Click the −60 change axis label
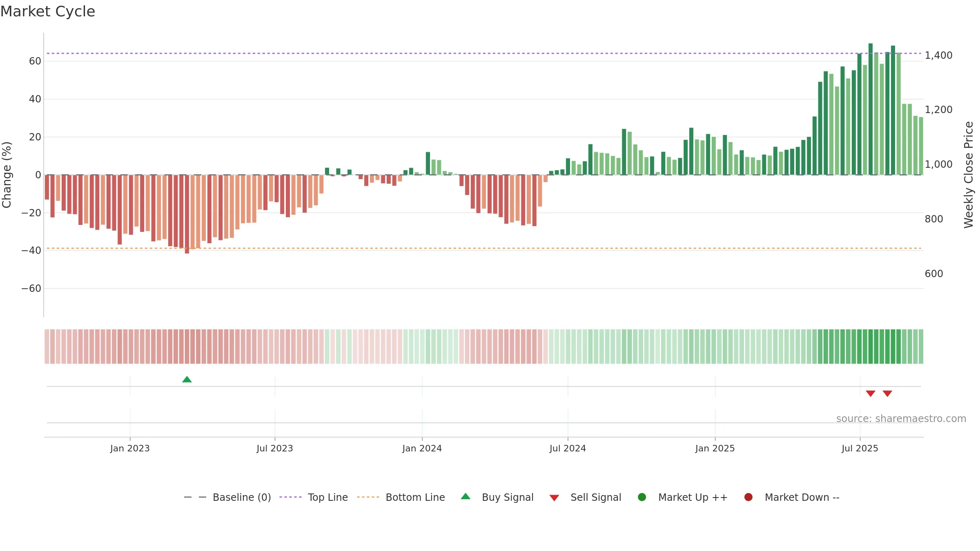Screen dimensions: 980x551 (x=31, y=289)
